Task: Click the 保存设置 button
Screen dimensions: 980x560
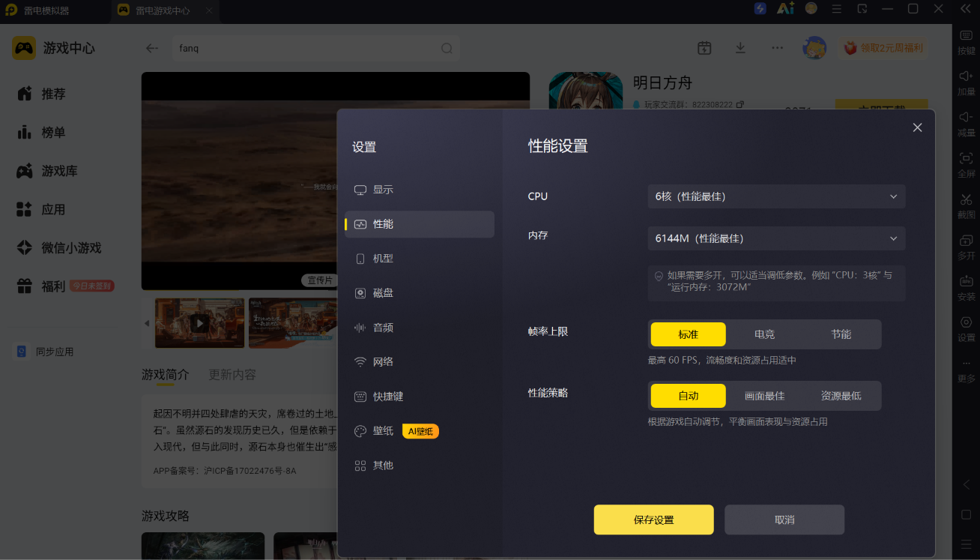Action: (x=654, y=520)
